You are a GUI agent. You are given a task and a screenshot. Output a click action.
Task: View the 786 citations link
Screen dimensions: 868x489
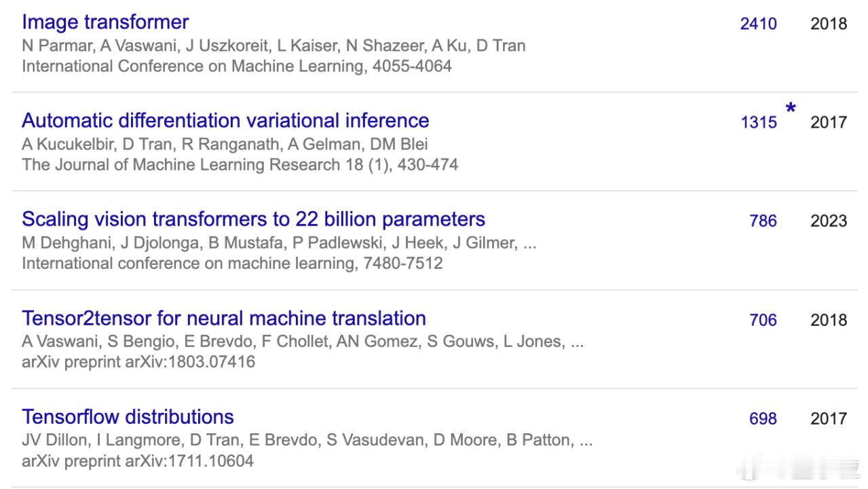pos(763,221)
